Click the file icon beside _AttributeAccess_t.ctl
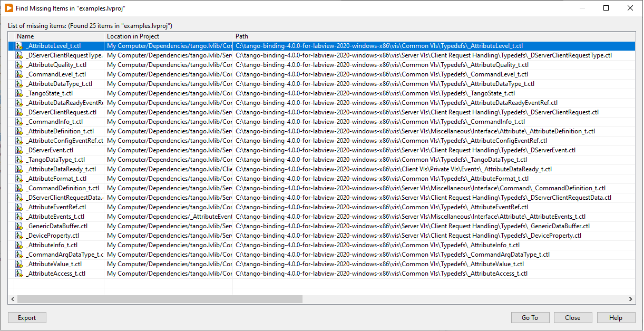 click(19, 274)
